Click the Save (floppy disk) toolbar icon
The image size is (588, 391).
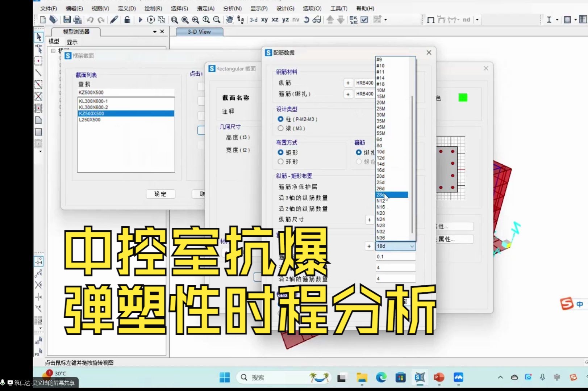tap(67, 20)
